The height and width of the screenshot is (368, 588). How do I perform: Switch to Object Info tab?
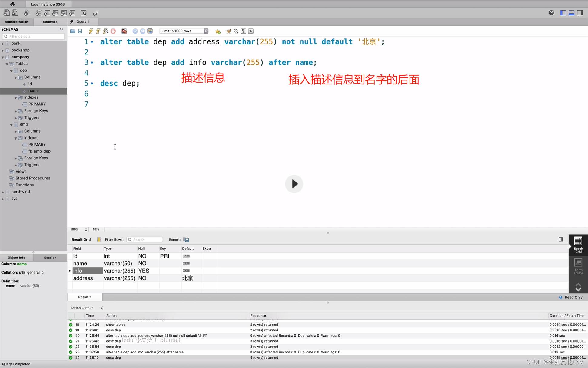click(x=16, y=258)
